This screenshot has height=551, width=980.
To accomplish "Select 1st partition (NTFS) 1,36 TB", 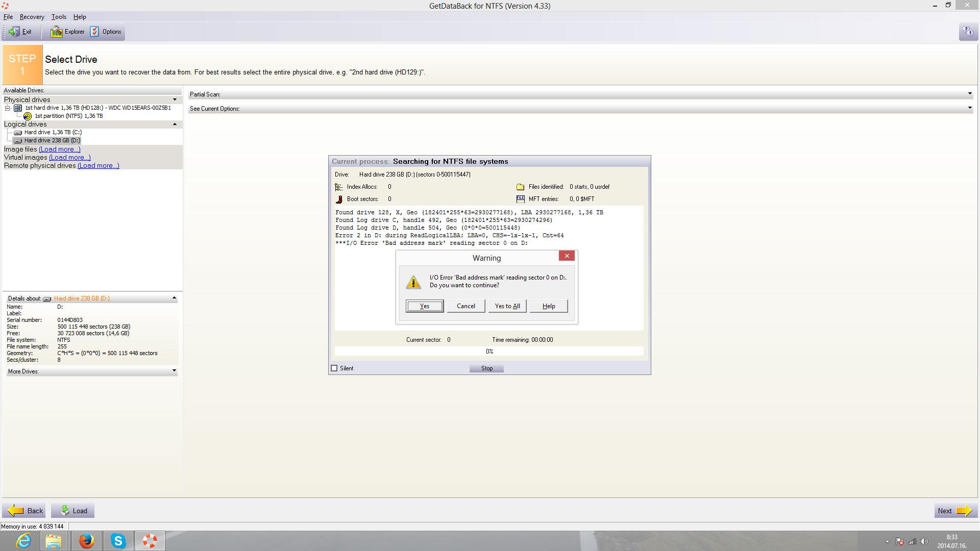I will [68, 116].
